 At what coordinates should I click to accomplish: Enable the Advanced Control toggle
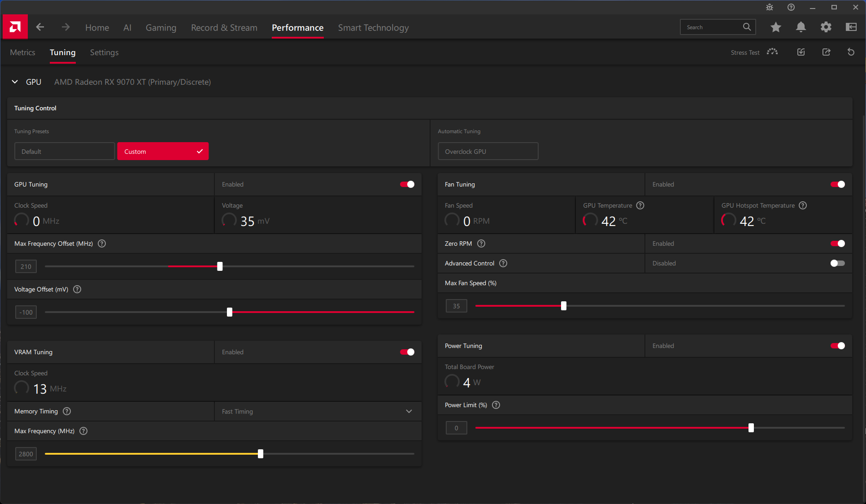tap(837, 263)
